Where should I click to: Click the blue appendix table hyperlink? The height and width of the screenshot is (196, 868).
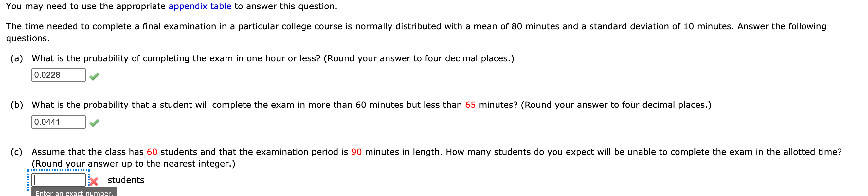[200, 6]
